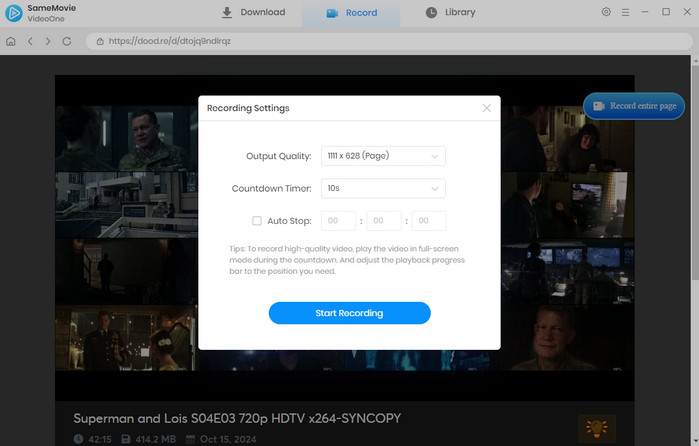Switch to the Record tab
Viewport: 699px width, 446px height.
click(351, 13)
